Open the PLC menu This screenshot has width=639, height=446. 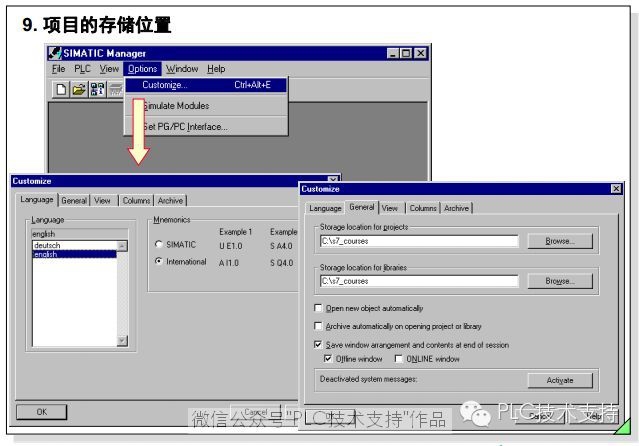click(82, 69)
